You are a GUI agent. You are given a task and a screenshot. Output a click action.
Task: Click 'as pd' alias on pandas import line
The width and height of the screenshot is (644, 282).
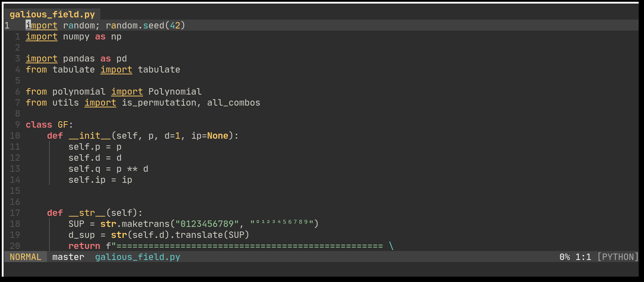(114, 59)
